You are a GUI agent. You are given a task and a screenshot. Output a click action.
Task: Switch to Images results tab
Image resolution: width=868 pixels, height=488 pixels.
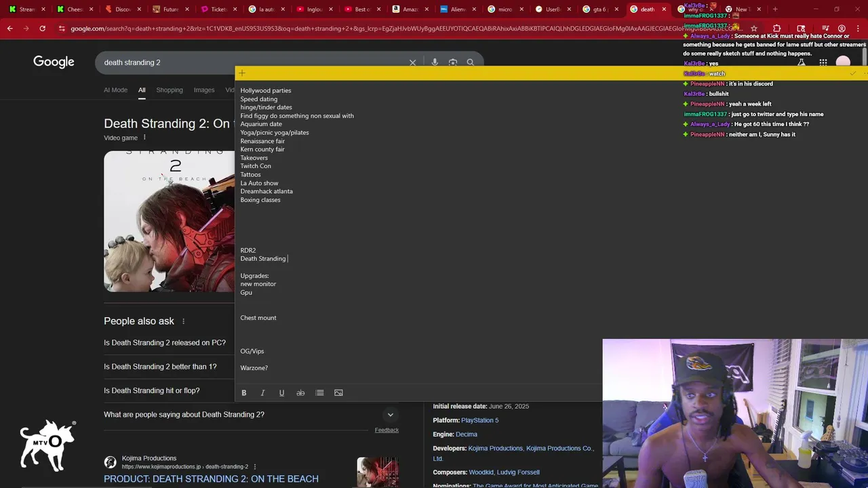point(204,90)
